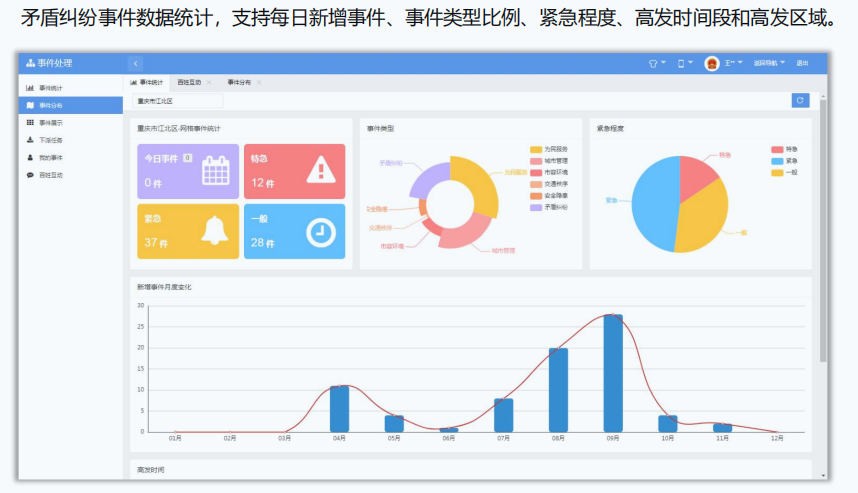This screenshot has width=858, height=493.
Task: Click the clock icon on 一般 card
Action: [321, 233]
